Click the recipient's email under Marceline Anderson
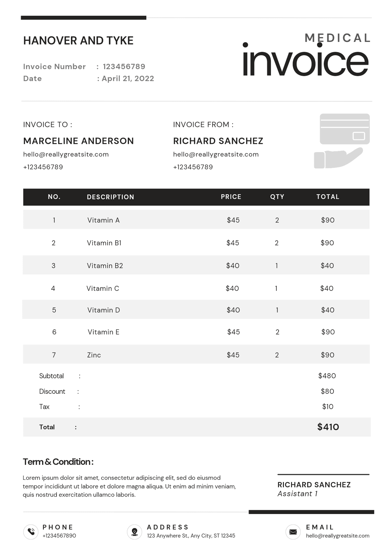Screen dimensions: 392x555 [66, 154]
